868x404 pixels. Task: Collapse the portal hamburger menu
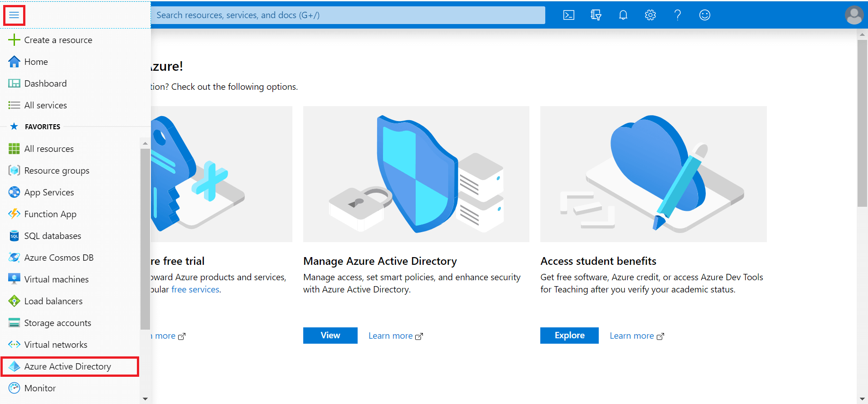pos(14,15)
